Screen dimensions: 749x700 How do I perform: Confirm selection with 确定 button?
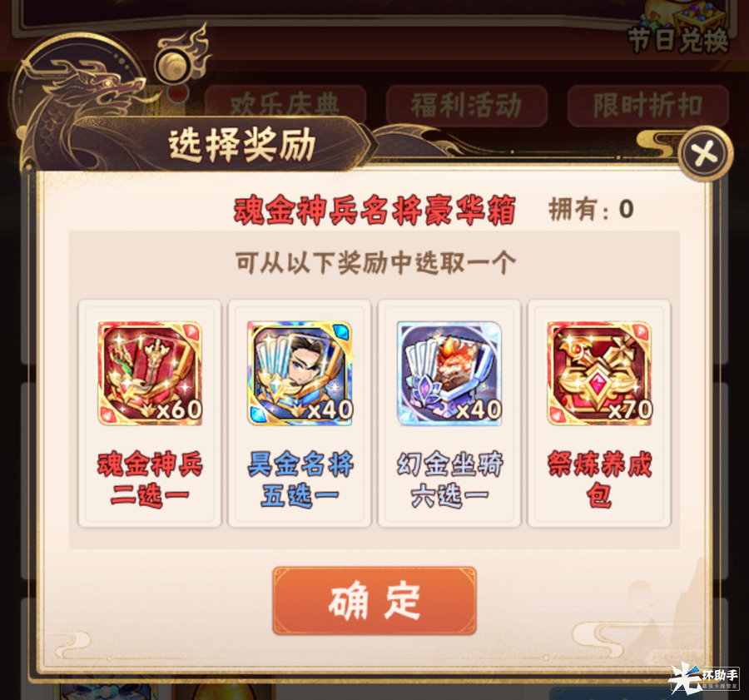click(x=374, y=601)
